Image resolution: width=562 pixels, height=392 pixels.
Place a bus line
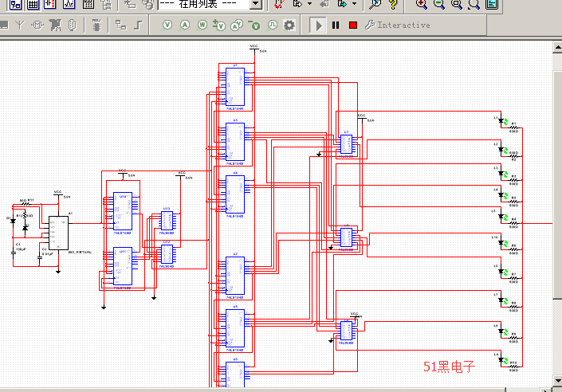(139, 25)
